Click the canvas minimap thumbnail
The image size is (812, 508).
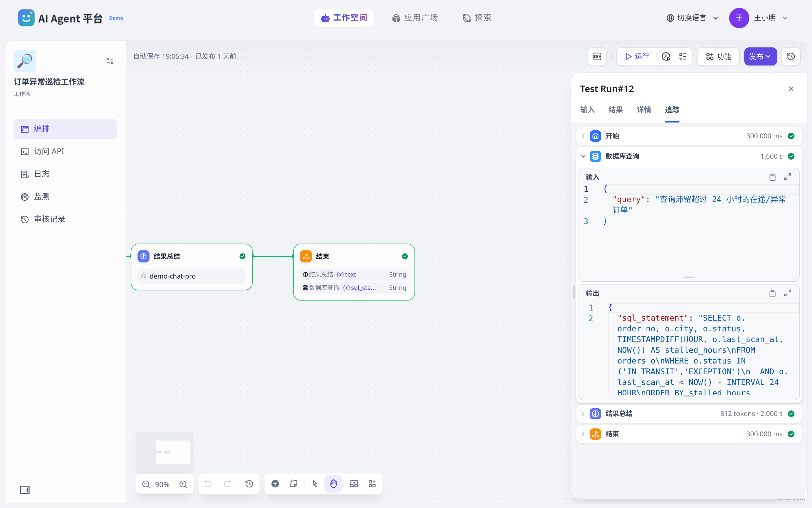[x=164, y=452]
